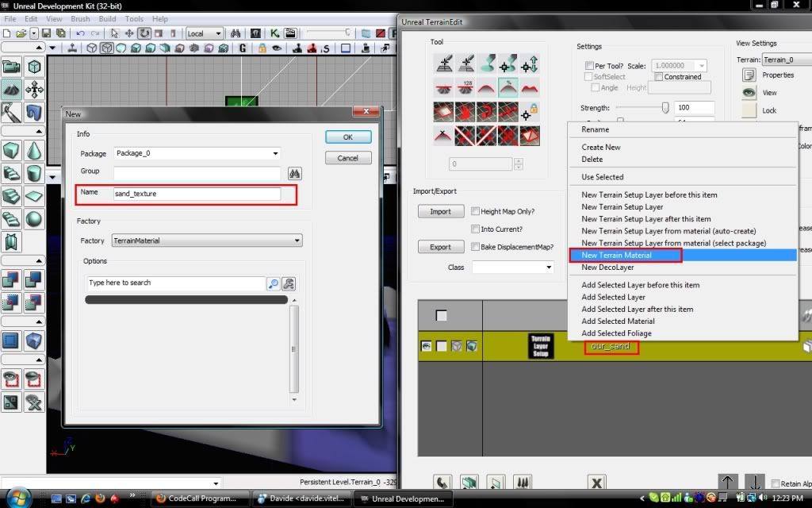Open the Scale dropdown in Settings
Image resolution: width=812 pixels, height=508 pixels.
coord(679,66)
